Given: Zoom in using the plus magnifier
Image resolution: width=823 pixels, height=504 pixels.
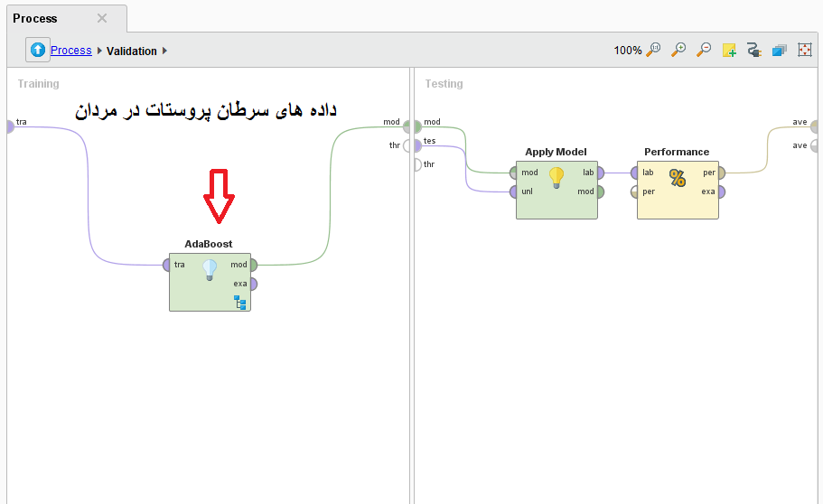Looking at the screenshot, I should (x=678, y=51).
